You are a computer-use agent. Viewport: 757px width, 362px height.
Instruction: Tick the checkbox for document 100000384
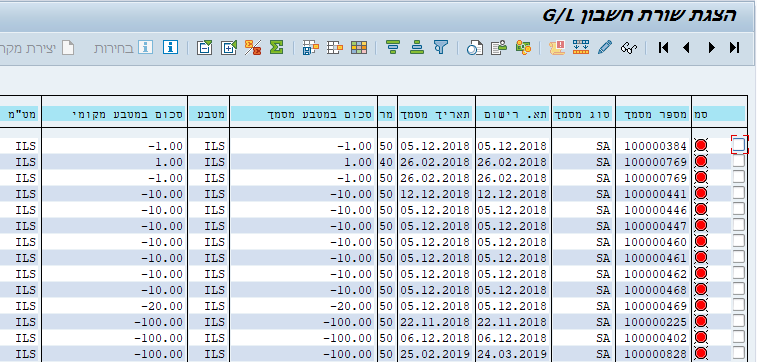[739, 144]
